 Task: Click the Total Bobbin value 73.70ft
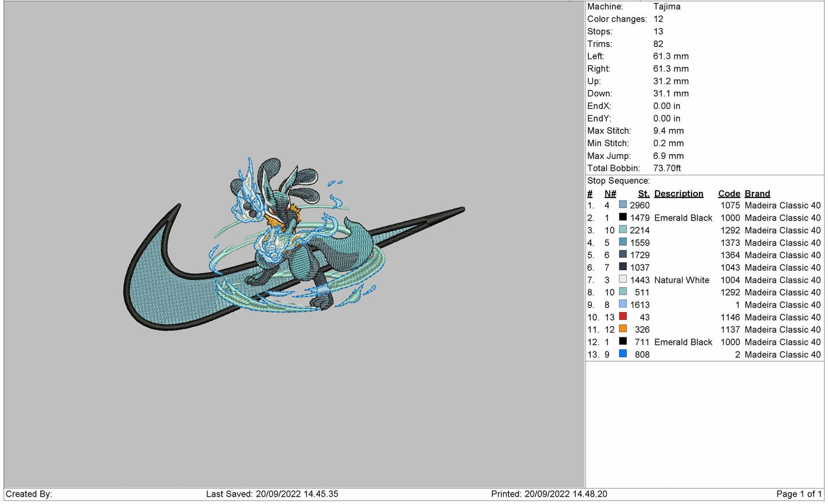tap(667, 168)
